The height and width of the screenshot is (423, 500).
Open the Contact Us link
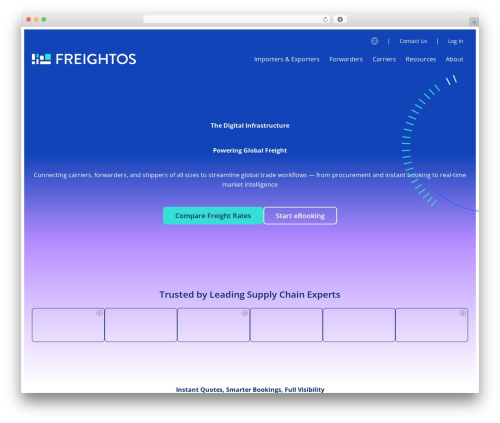[413, 41]
